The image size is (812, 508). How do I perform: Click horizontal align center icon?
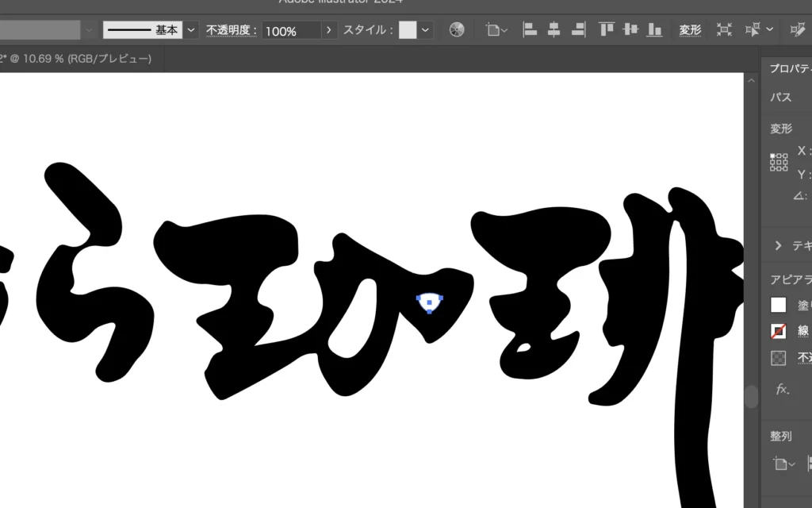(x=553, y=30)
